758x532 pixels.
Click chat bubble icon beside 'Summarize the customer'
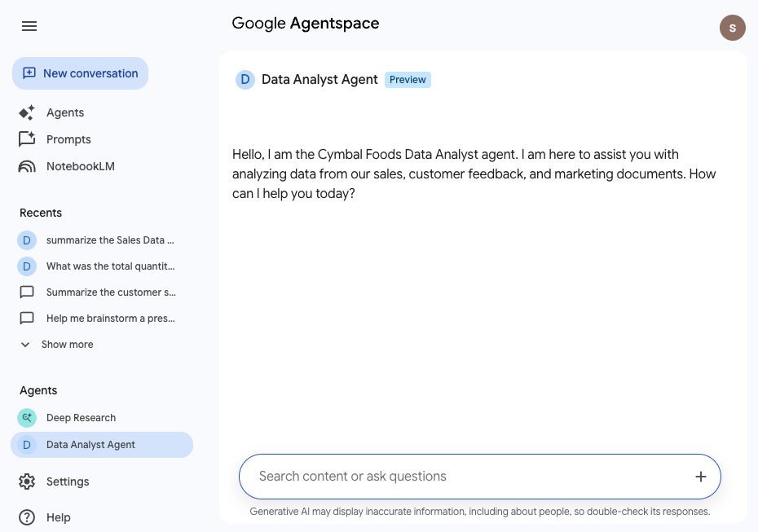coord(27,292)
